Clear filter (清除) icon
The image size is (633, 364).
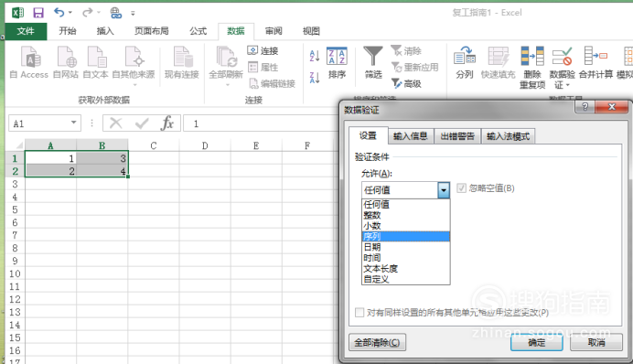click(406, 51)
